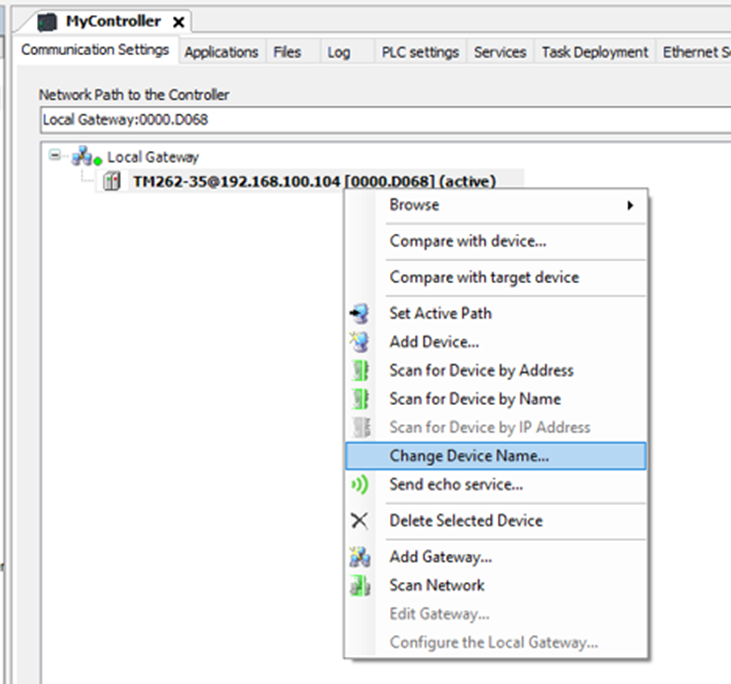Click the Delete Selected Device X icon

(x=359, y=520)
